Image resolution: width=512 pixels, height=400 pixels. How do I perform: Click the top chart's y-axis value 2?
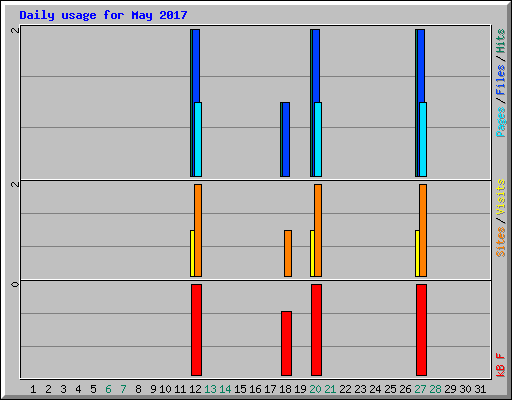point(15,30)
